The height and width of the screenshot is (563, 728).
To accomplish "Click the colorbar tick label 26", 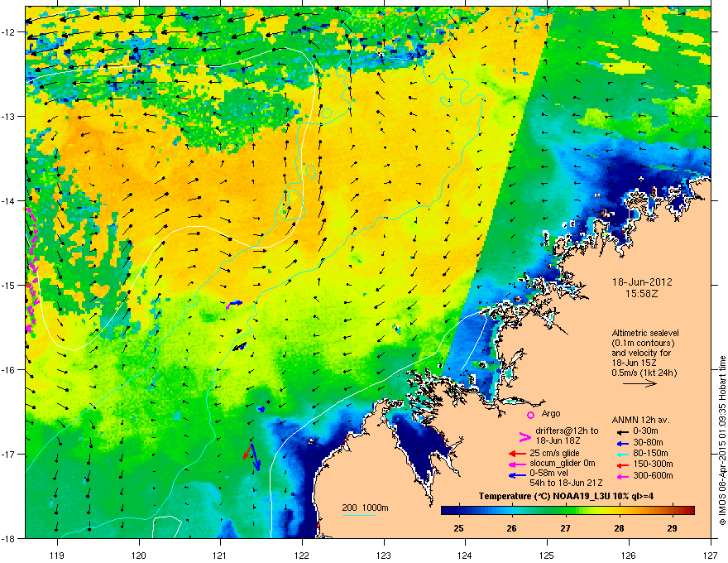I will click(511, 528).
